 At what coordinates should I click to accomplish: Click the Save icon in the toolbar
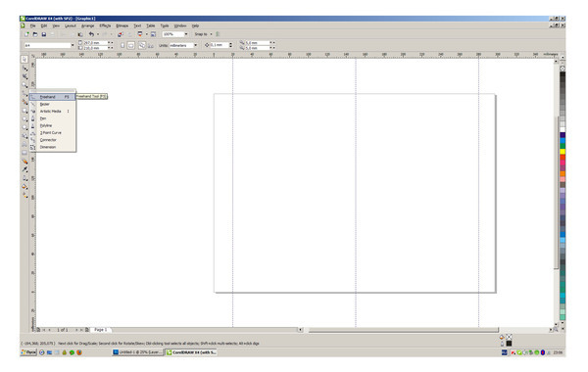44,34
